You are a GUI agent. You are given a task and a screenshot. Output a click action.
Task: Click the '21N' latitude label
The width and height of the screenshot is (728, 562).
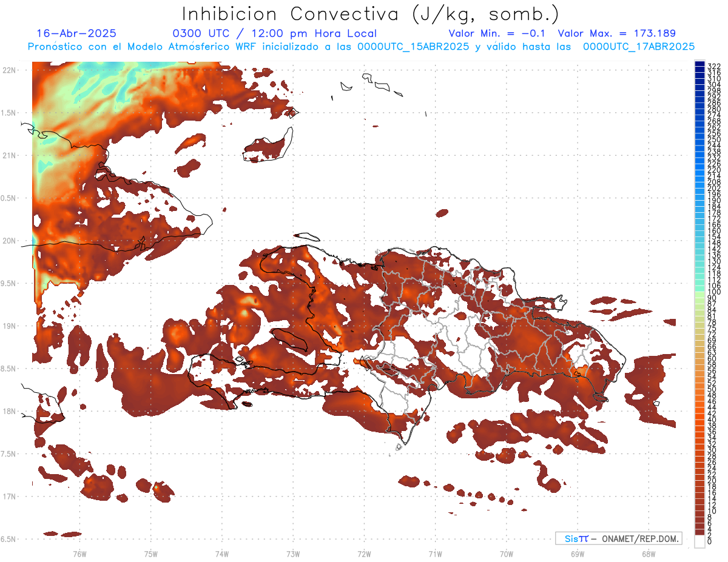pyautogui.click(x=10, y=156)
